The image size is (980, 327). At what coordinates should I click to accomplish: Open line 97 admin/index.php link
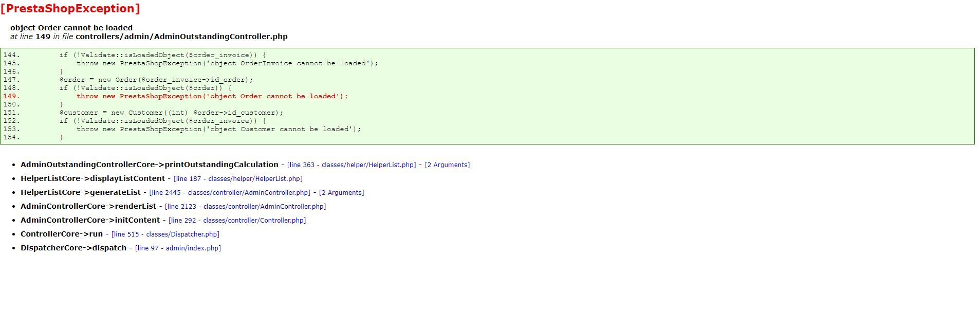pyautogui.click(x=178, y=248)
